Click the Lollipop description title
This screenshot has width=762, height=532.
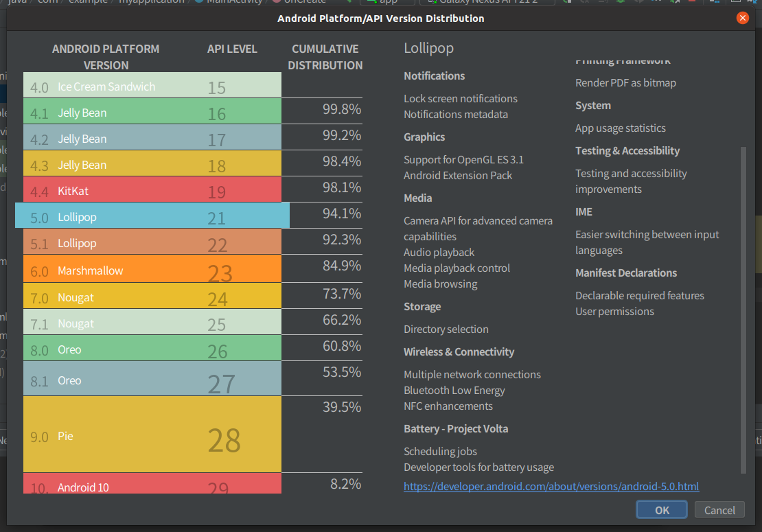[428, 48]
